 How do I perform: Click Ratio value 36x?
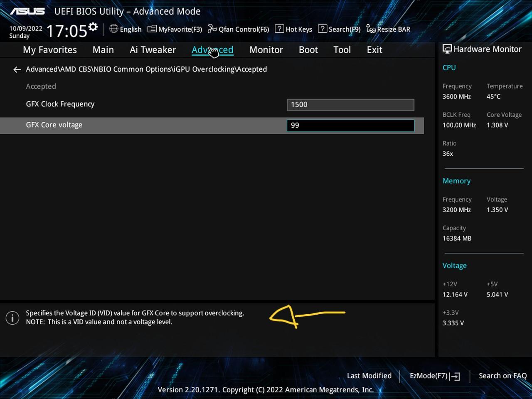(x=448, y=154)
